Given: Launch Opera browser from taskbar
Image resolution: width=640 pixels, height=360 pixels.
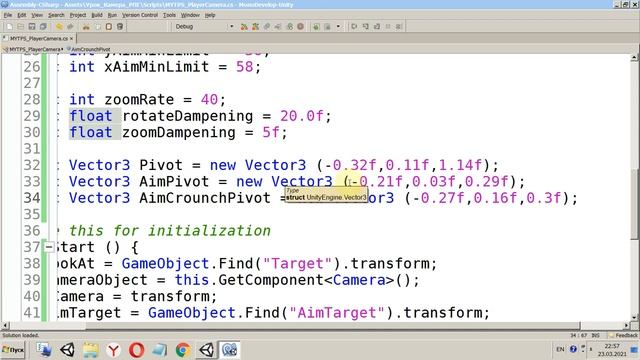Looking at the screenshot, I should [136, 350].
